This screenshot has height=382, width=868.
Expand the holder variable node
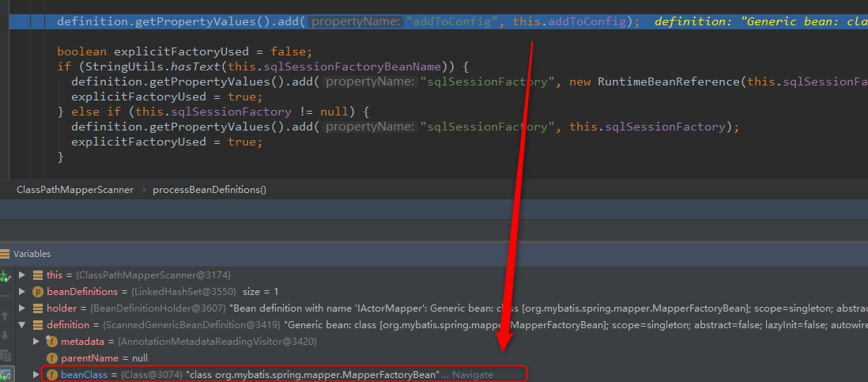tap(21, 308)
